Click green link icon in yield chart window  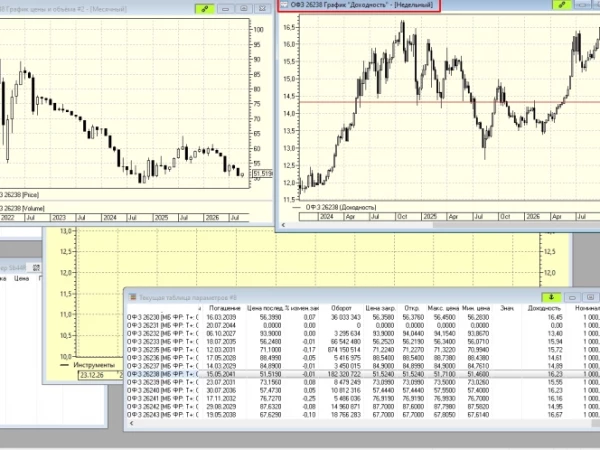(x=562, y=5)
